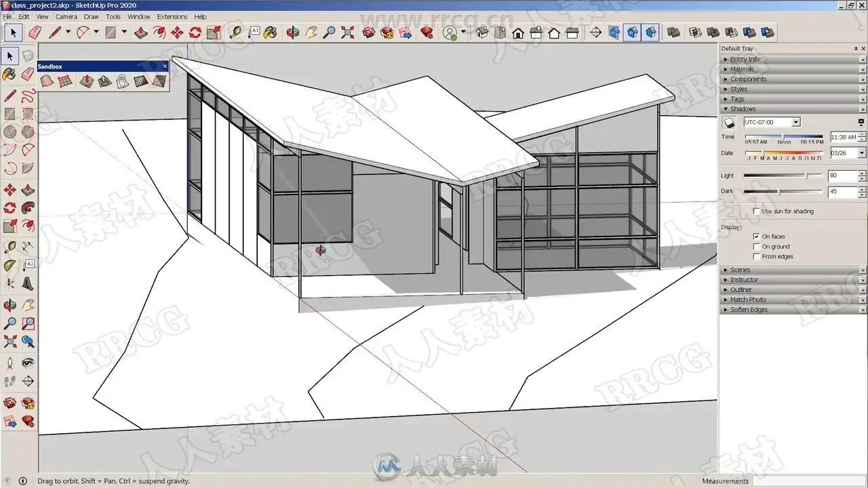Pick the 3D Text tool in the left toolbar

pyautogui.click(x=28, y=283)
